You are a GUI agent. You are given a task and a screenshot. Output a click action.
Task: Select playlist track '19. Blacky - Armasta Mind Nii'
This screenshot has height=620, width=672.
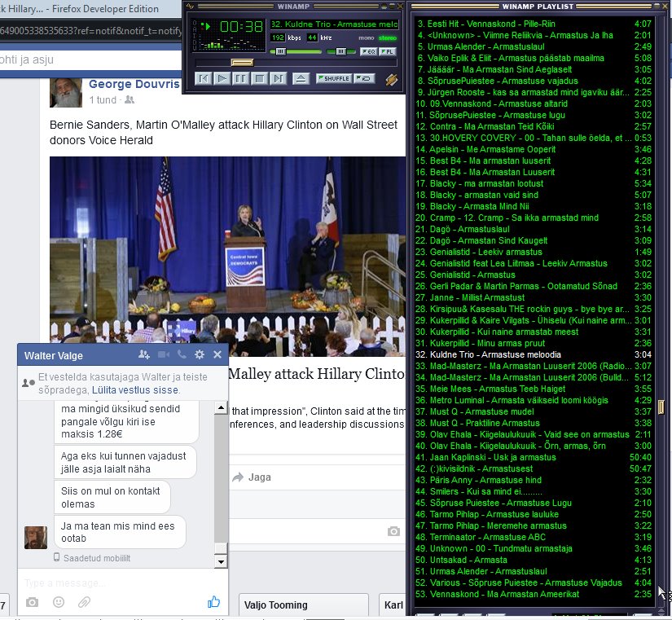tap(534, 206)
